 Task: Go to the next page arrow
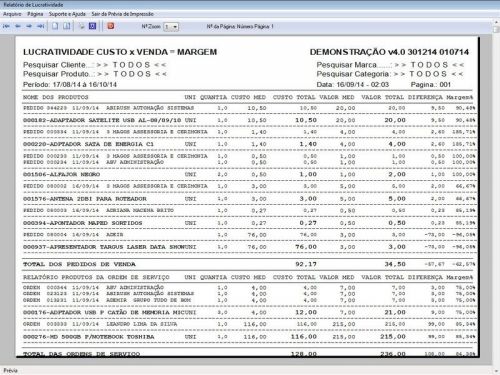29,26
